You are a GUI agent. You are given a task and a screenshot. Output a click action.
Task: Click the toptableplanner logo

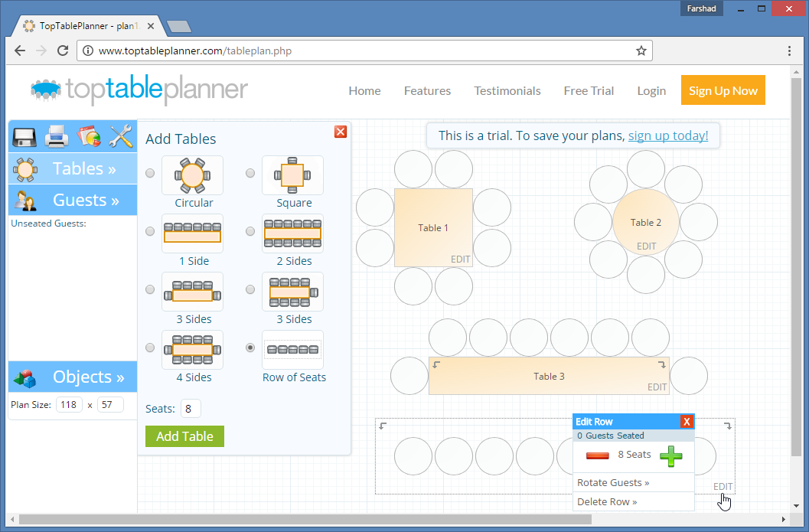pos(139,90)
